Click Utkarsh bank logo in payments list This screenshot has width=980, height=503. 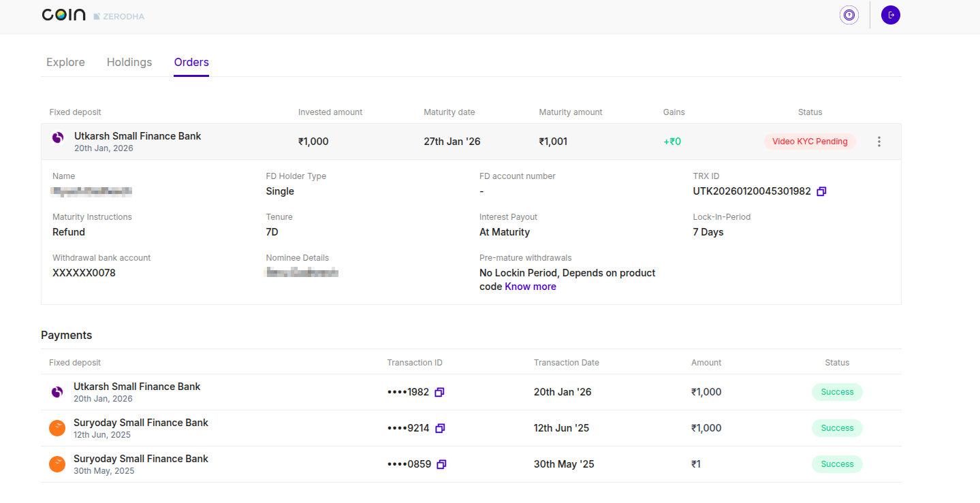click(57, 392)
